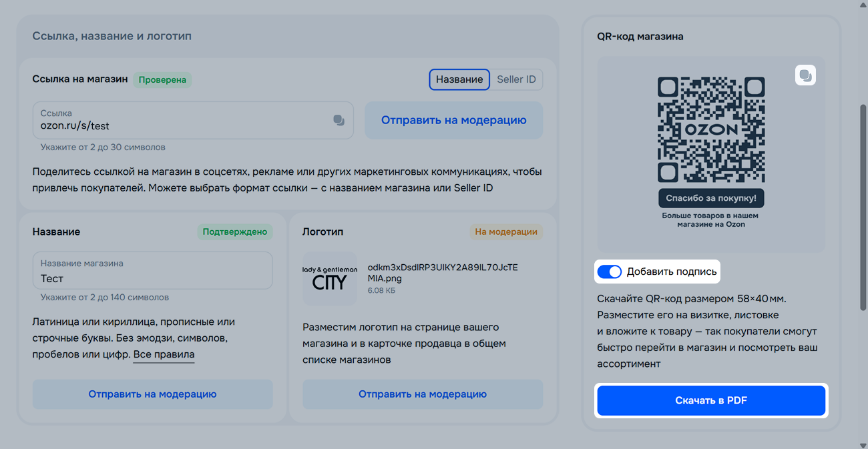Click the vertical scrollbar thumb
The width and height of the screenshot is (868, 449).
pos(861,207)
